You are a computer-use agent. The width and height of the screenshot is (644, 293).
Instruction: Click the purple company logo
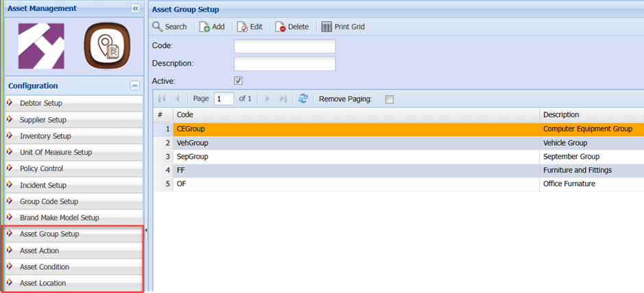(x=41, y=46)
